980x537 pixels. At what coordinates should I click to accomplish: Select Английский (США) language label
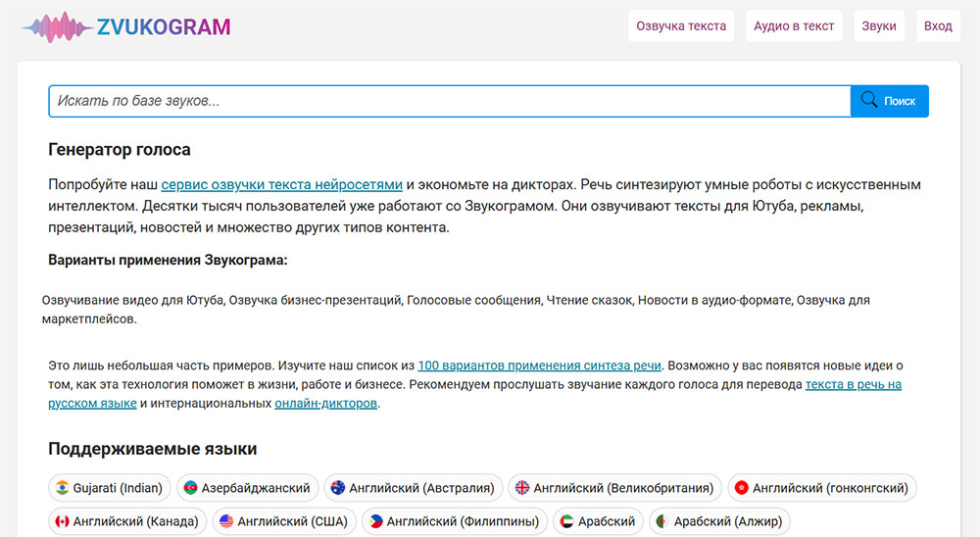click(x=292, y=520)
